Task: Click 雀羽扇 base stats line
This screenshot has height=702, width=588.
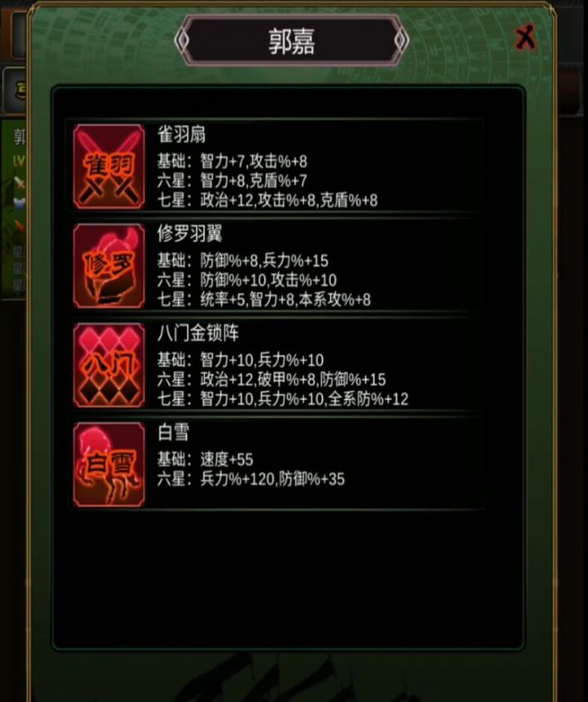Action: (232, 161)
